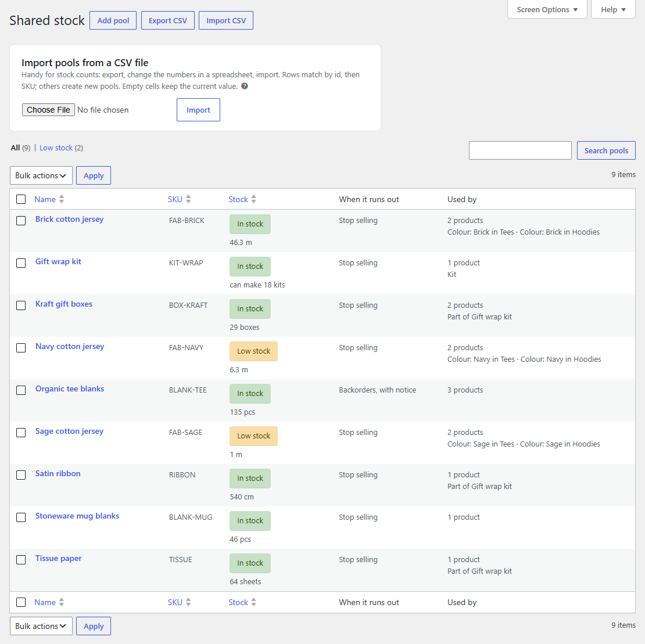Expand the Screen Options panel
This screenshot has width=645, height=644.
(547, 9)
